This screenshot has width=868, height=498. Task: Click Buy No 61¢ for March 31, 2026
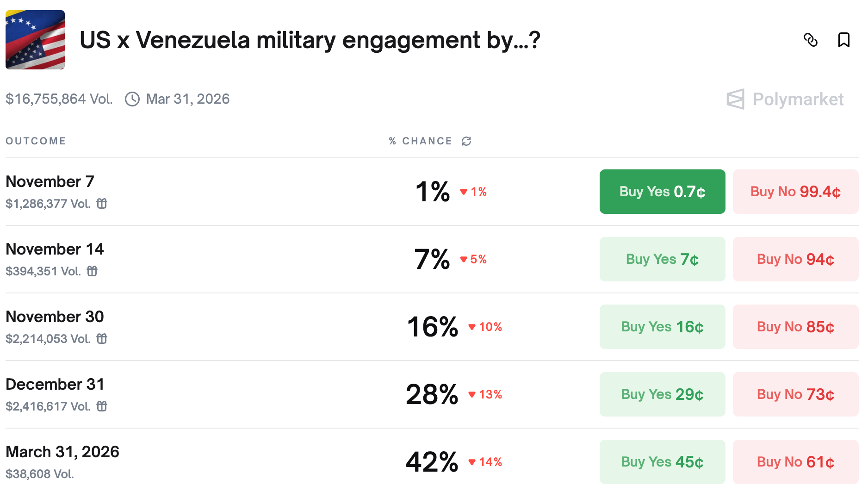click(x=795, y=462)
